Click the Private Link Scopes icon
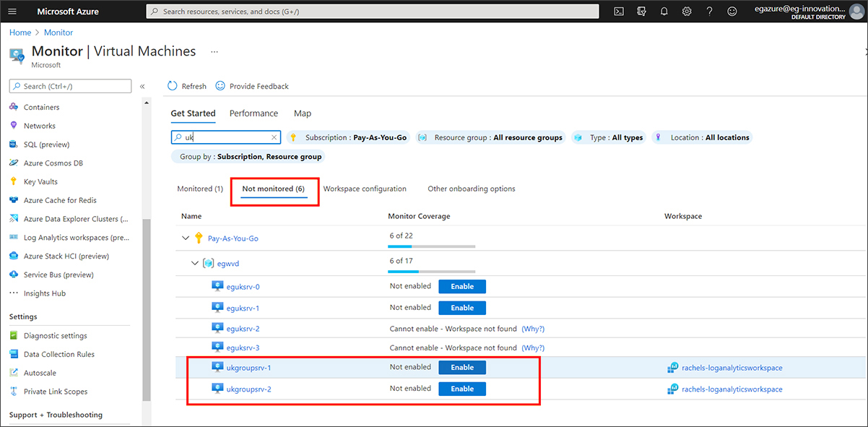This screenshot has height=427, width=868. tap(14, 392)
